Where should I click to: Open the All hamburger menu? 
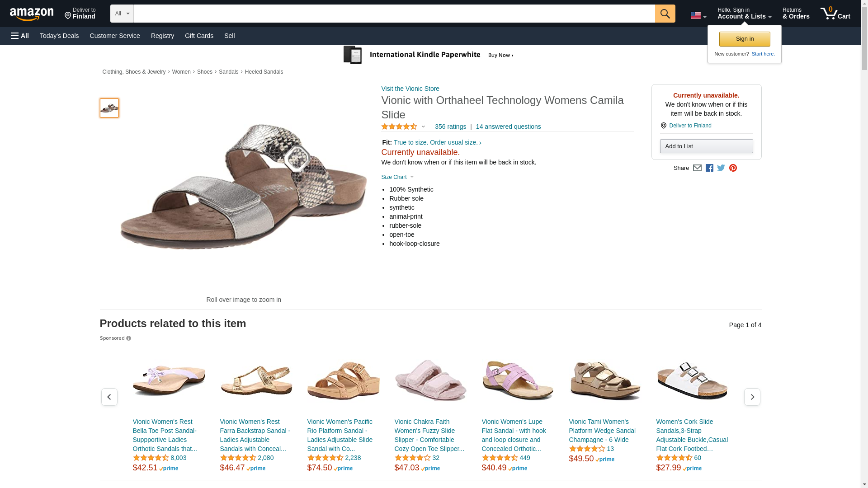point(20,36)
